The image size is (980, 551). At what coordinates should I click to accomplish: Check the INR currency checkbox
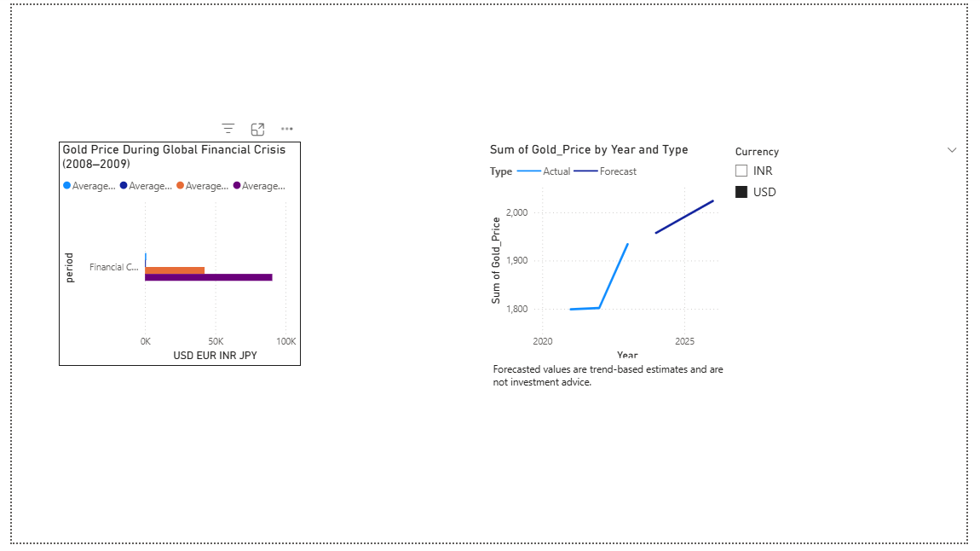point(741,171)
